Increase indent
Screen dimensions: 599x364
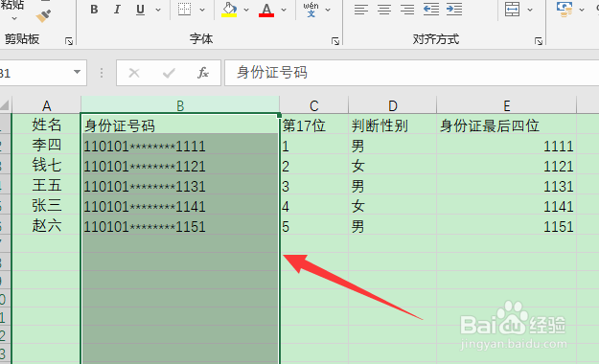(454, 10)
